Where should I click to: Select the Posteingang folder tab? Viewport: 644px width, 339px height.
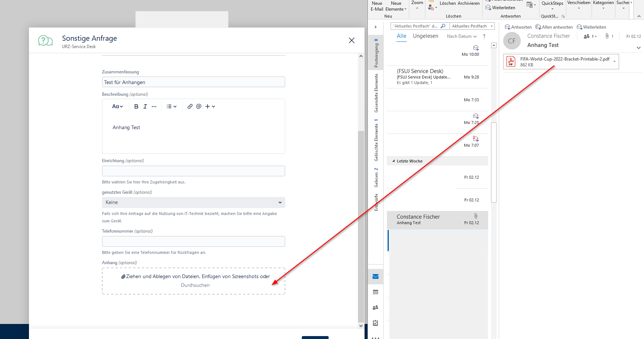tap(376, 53)
